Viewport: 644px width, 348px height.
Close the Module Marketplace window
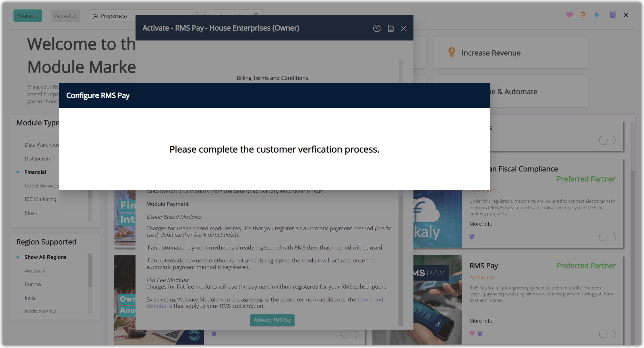click(x=626, y=15)
